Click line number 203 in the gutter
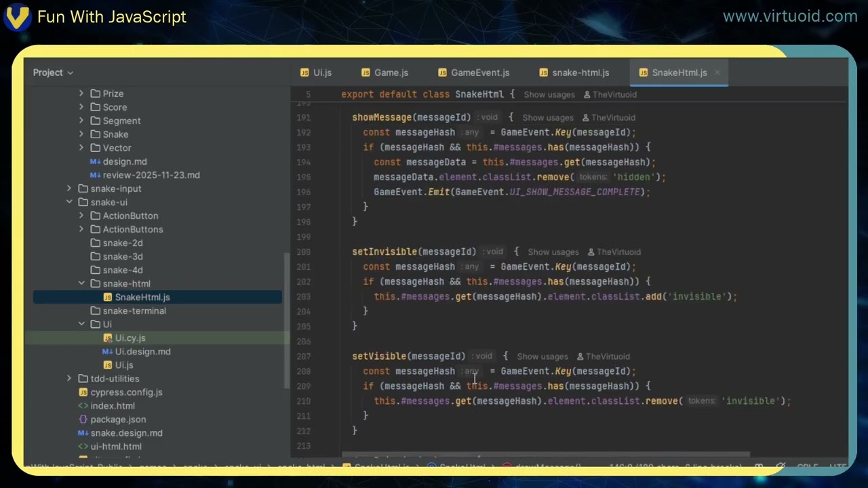 click(304, 296)
